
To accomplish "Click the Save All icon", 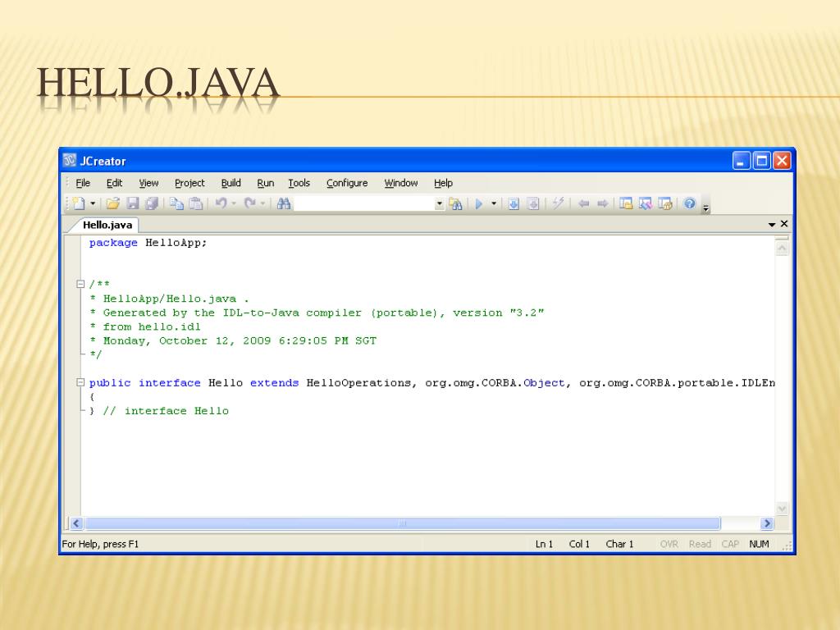I will (x=152, y=203).
